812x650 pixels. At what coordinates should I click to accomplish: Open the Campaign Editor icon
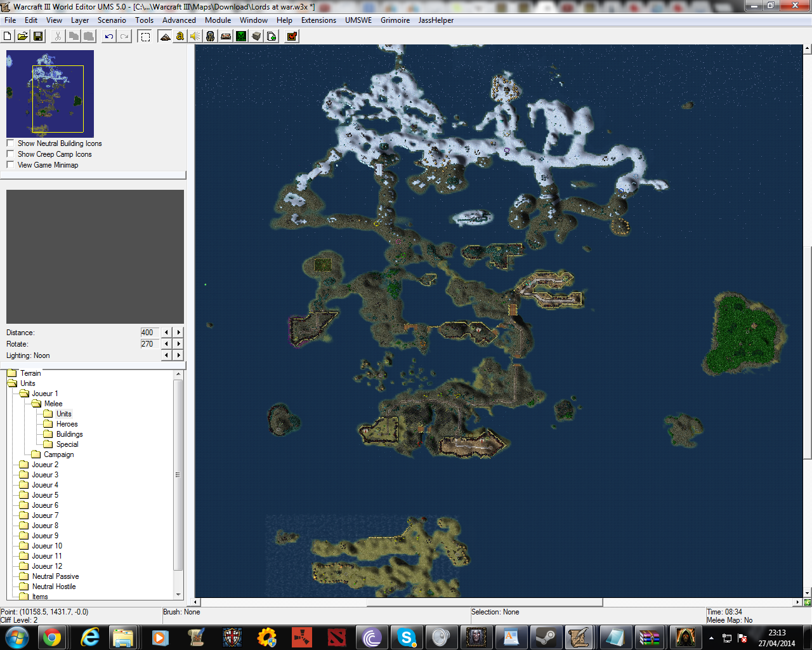coord(226,36)
